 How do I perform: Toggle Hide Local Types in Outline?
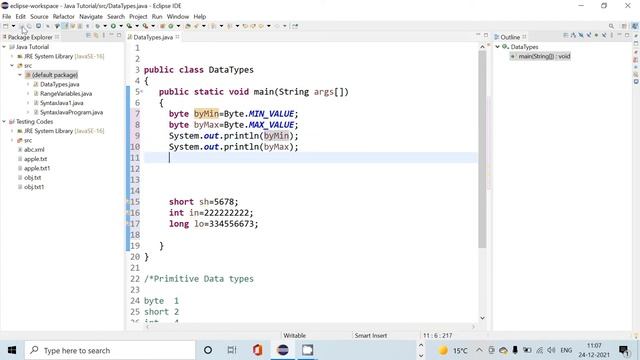pyautogui.click(x=604, y=36)
